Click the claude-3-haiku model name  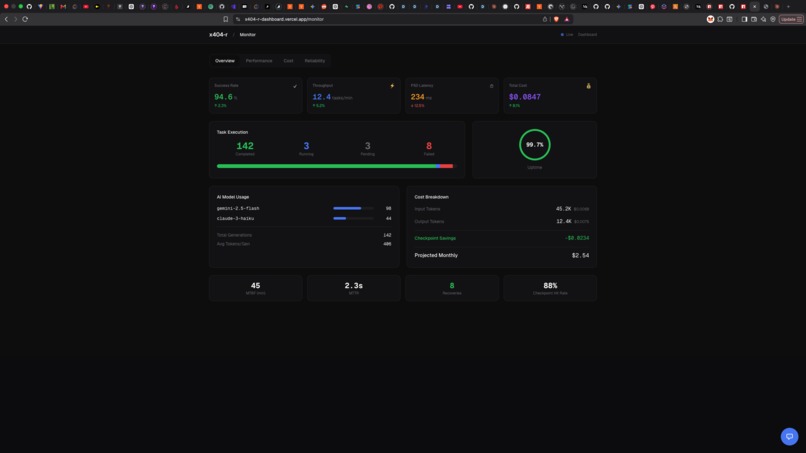tap(235, 219)
